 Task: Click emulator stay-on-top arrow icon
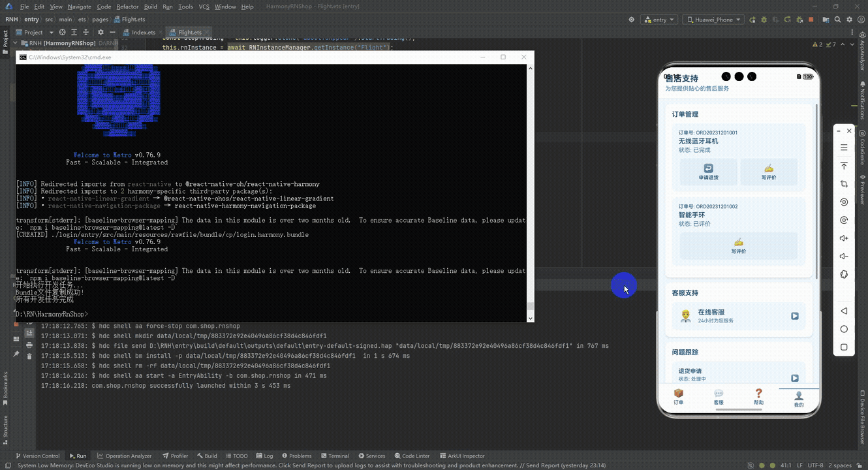(x=844, y=166)
